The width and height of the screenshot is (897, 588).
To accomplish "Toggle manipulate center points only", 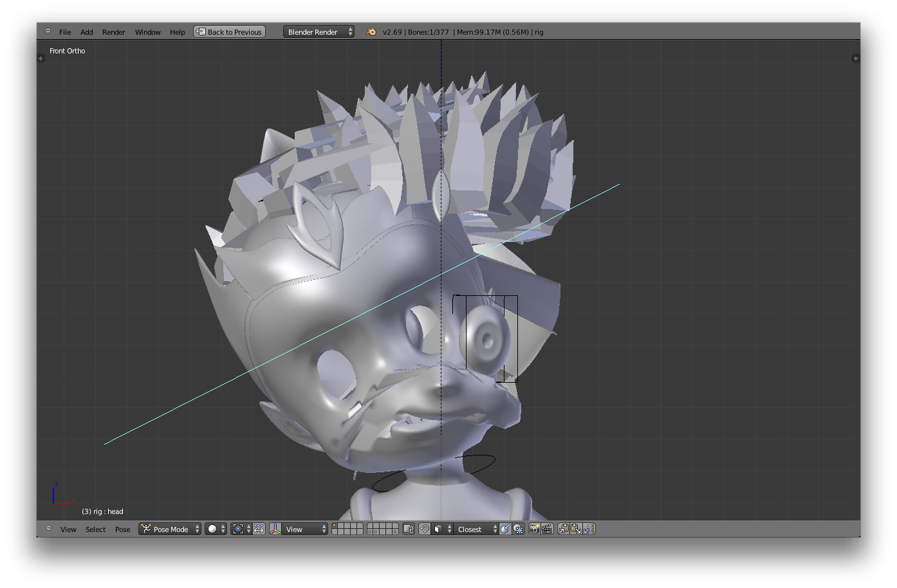I will (259, 529).
